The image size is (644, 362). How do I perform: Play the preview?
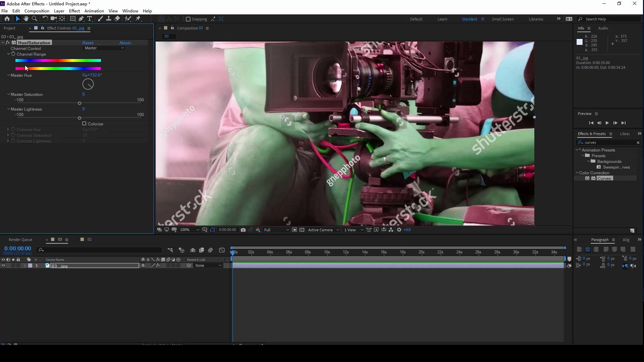(607, 123)
